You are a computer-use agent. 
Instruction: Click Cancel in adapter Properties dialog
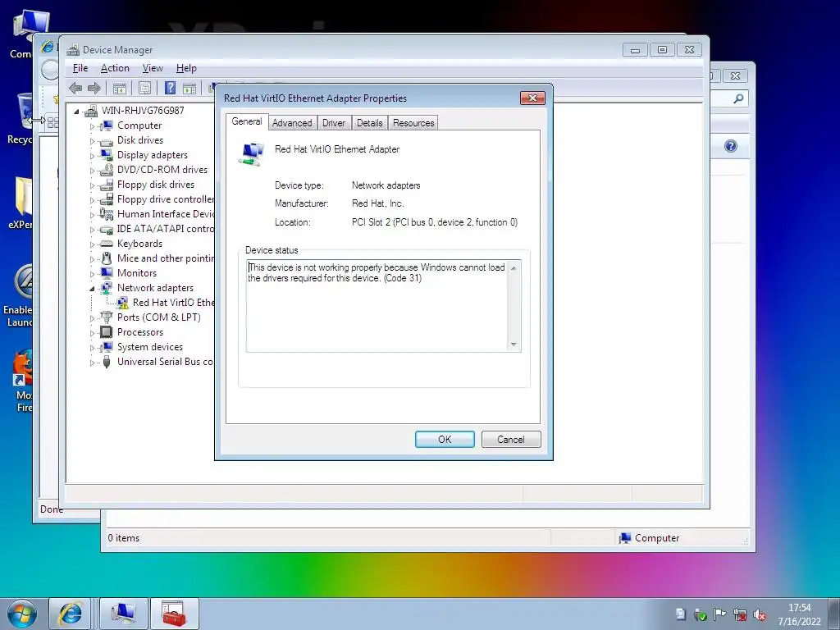click(511, 440)
